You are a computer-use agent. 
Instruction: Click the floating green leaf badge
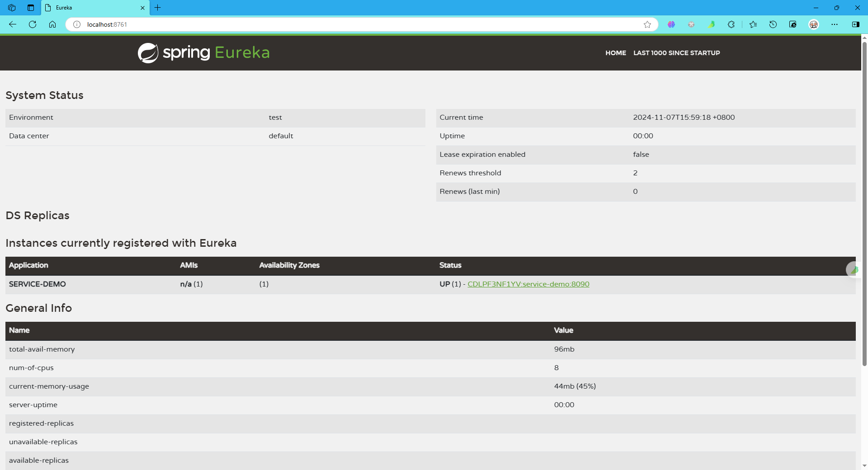854,270
